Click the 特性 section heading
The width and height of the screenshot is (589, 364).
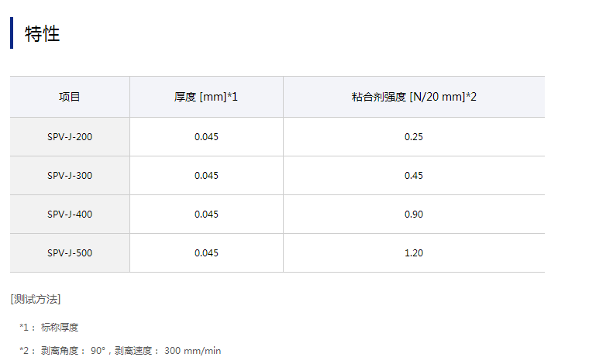(x=43, y=34)
